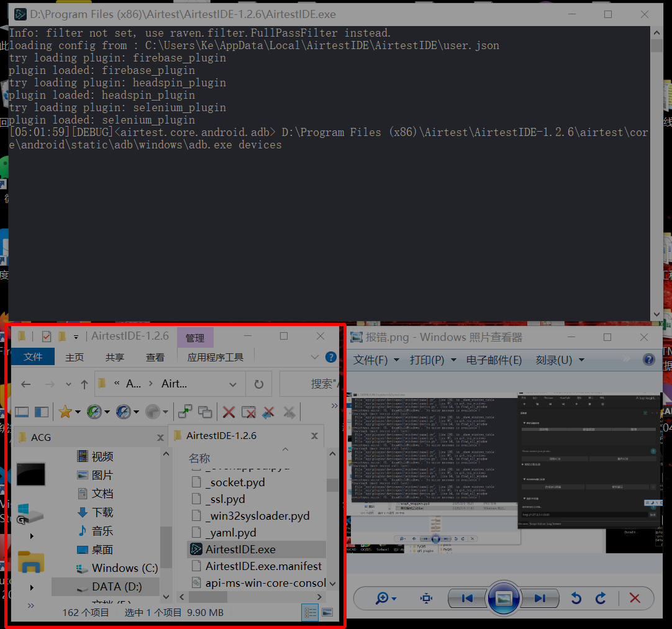Click overlapping windows icon in Explorer toolbar
The height and width of the screenshot is (629, 672).
click(x=205, y=412)
